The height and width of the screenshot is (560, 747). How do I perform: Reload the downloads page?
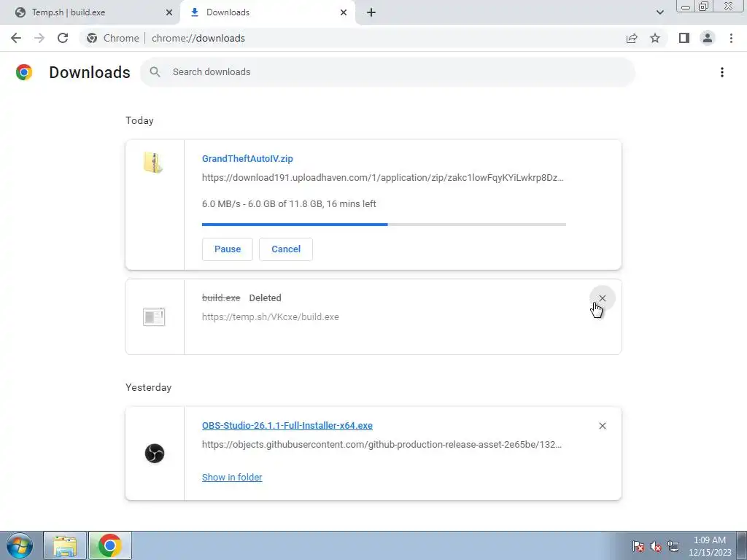pos(63,38)
